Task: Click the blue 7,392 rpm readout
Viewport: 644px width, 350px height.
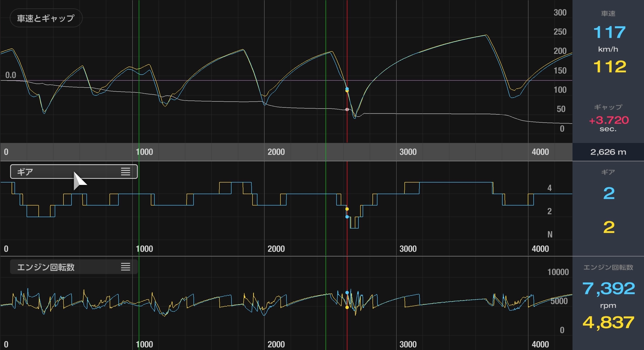Action: click(x=608, y=288)
